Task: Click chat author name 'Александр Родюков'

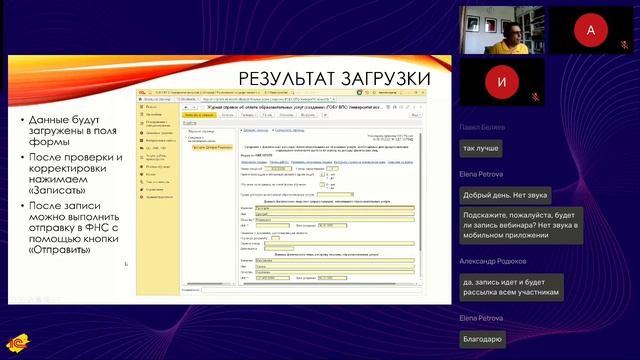Action: tap(493, 261)
